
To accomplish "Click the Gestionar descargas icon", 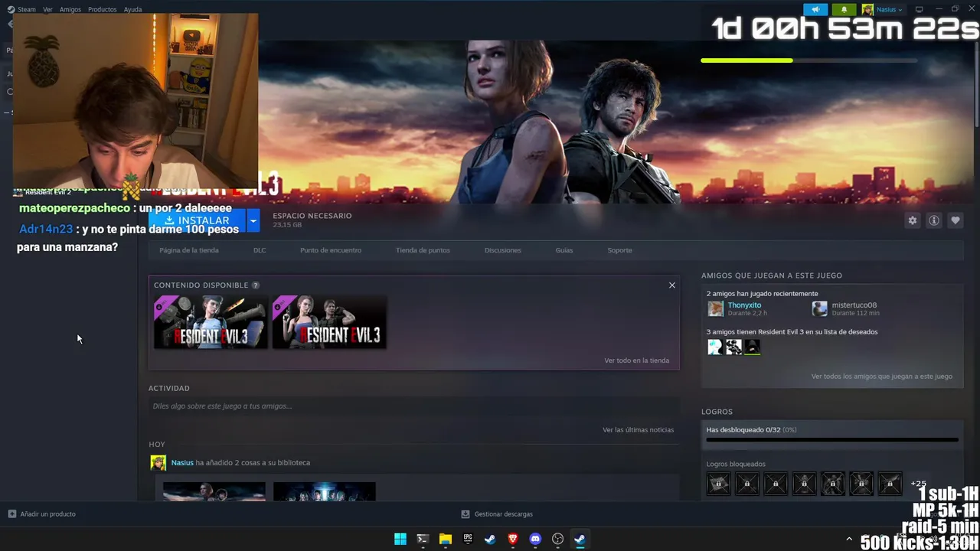I will point(465,514).
